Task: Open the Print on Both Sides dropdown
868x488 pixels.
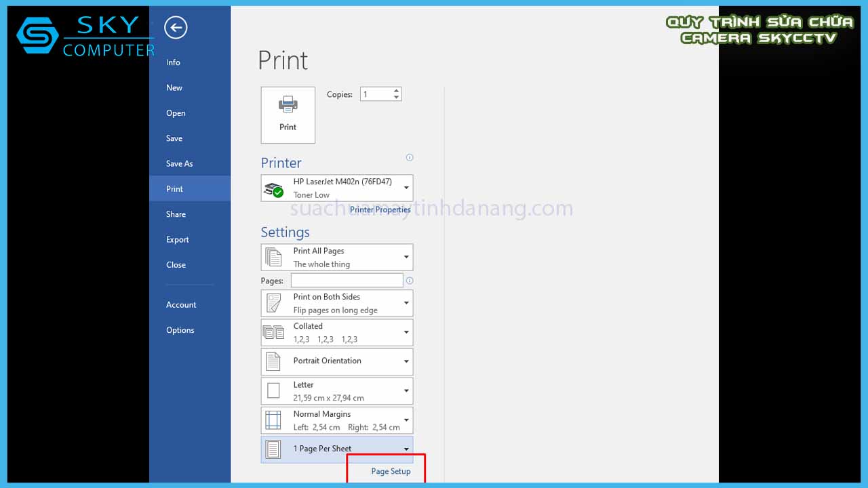Action: pyautogui.click(x=406, y=303)
